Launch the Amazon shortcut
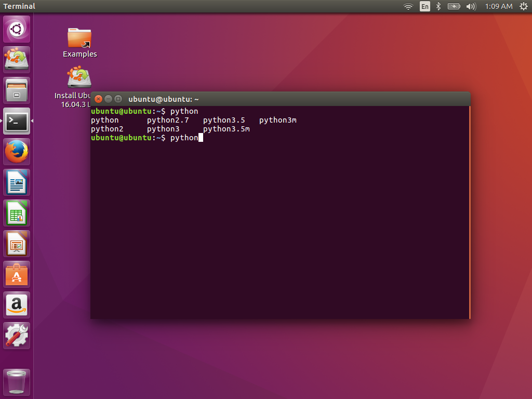Image resolution: width=532 pixels, height=399 pixels. tap(16, 305)
